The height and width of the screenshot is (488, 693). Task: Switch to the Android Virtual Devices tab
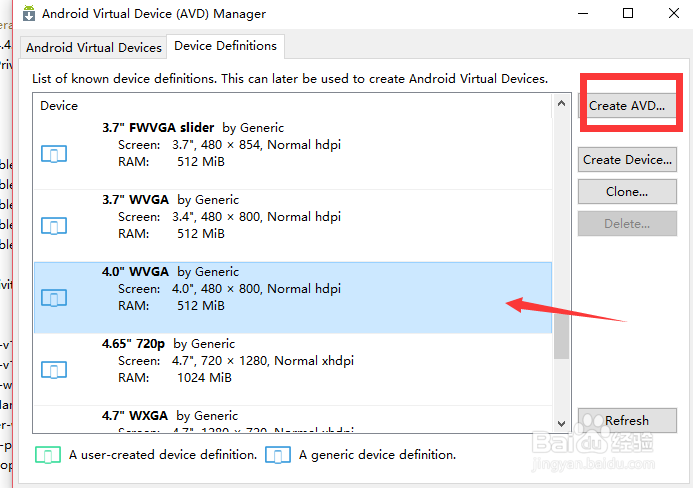tap(93, 47)
